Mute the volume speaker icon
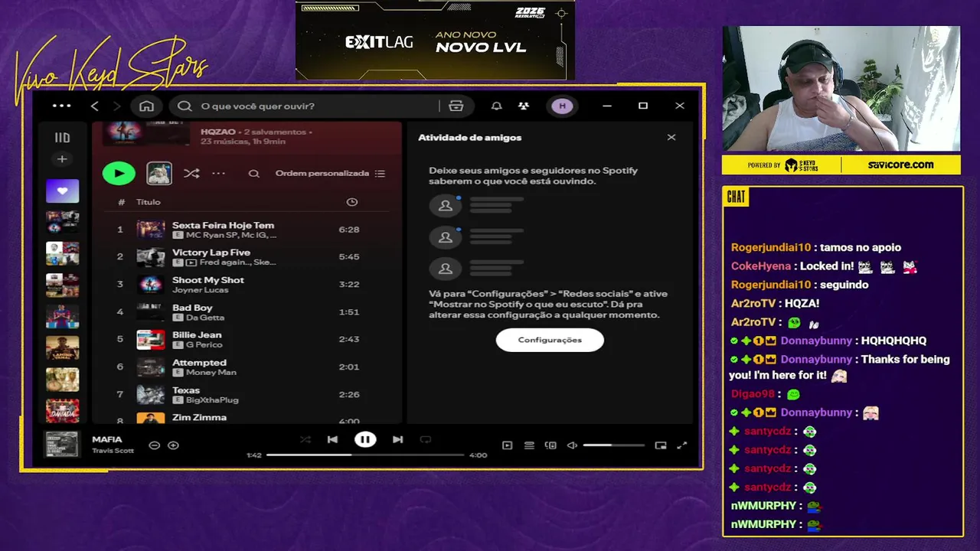This screenshot has height=551, width=980. point(572,445)
